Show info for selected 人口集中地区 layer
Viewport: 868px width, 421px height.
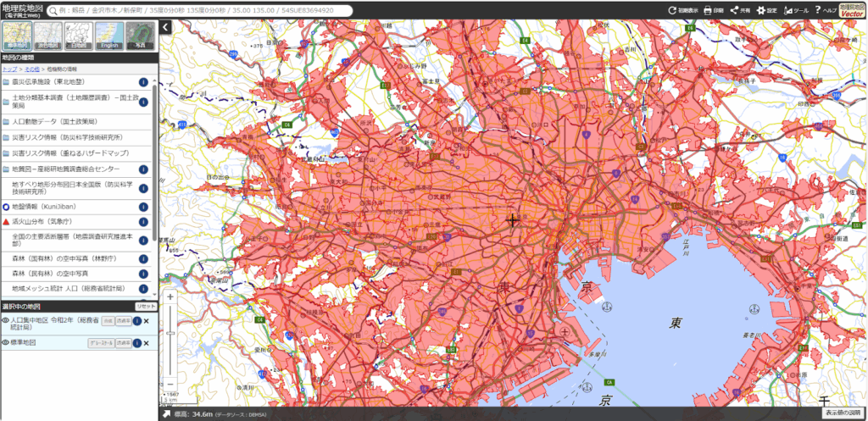tap(136, 321)
